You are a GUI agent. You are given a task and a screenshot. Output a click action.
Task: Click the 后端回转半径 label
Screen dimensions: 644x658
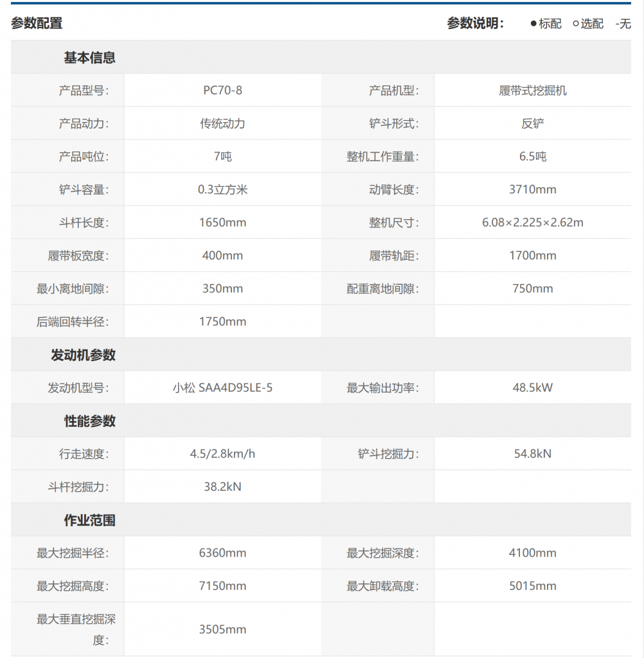click(72, 322)
